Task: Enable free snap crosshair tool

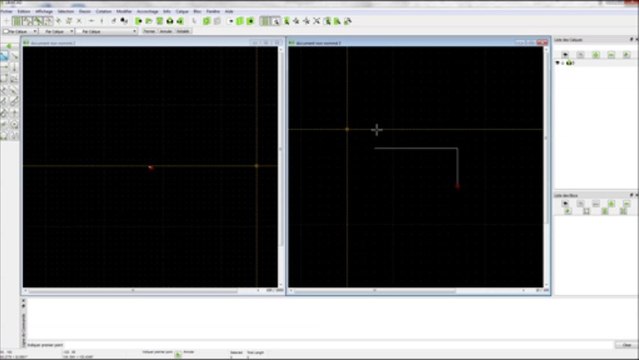Action: click(7, 21)
